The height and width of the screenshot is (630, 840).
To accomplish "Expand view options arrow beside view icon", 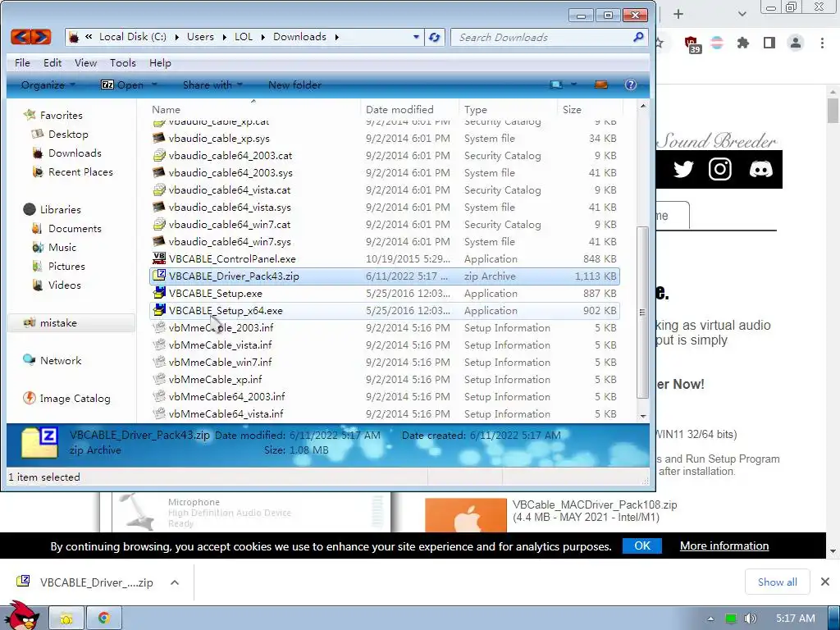I will tap(573, 84).
